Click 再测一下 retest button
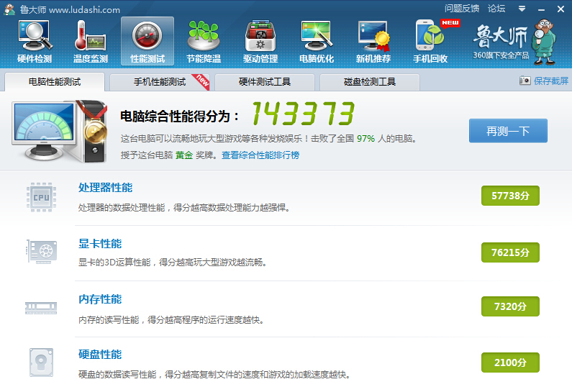The image size is (572, 392). 508,130
